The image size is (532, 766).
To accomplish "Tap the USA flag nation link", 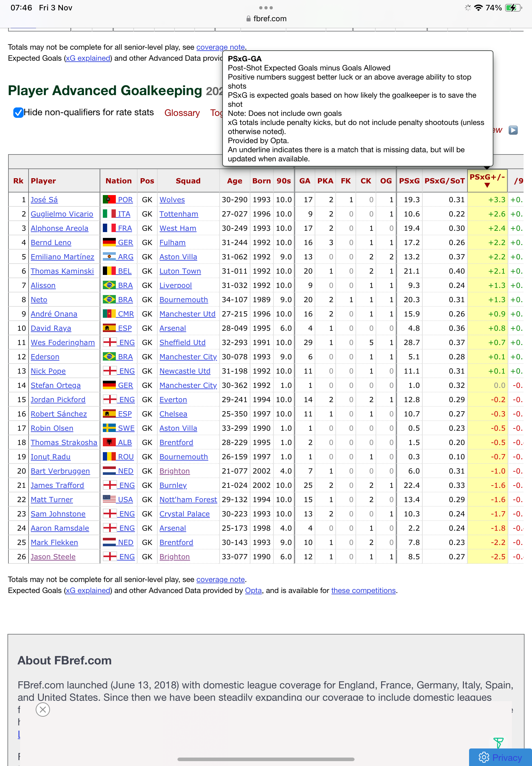I will pyautogui.click(x=118, y=500).
